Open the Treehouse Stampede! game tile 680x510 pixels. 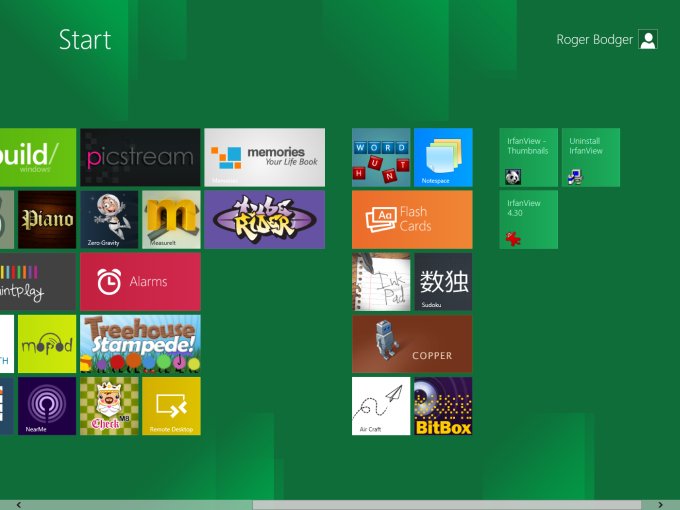pyautogui.click(x=140, y=344)
